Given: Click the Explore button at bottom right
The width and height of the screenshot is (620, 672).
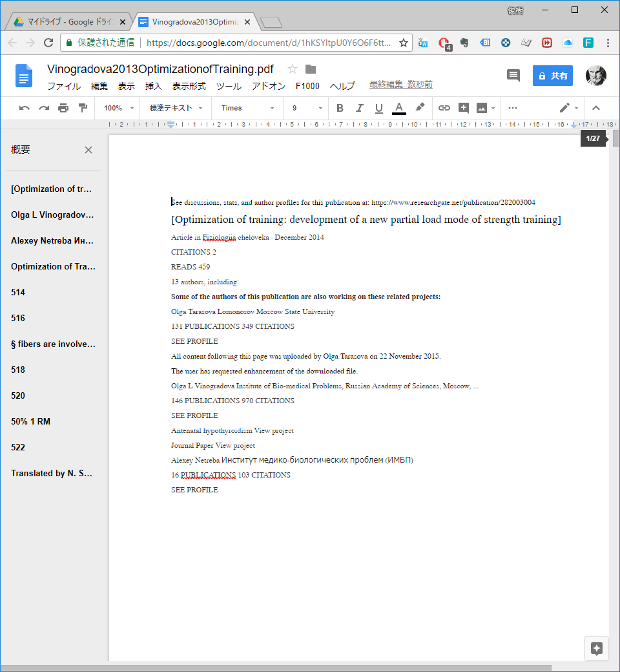Looking at the screenshot, I should (597, 649).
